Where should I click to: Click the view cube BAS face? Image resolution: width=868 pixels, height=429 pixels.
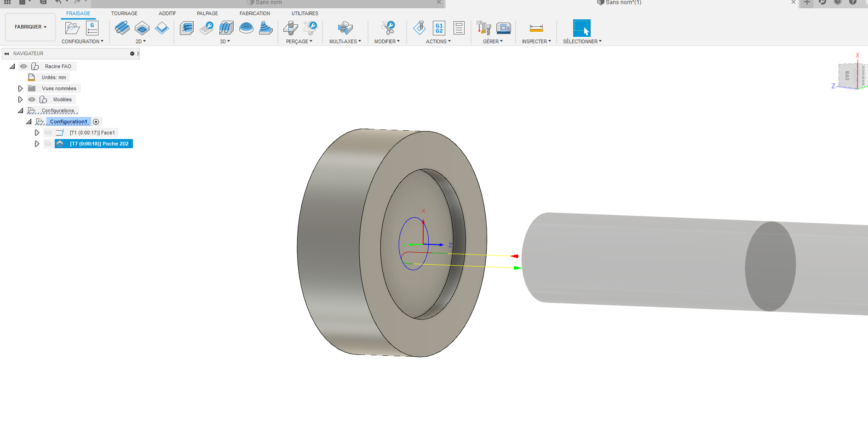tap(847, 75)
